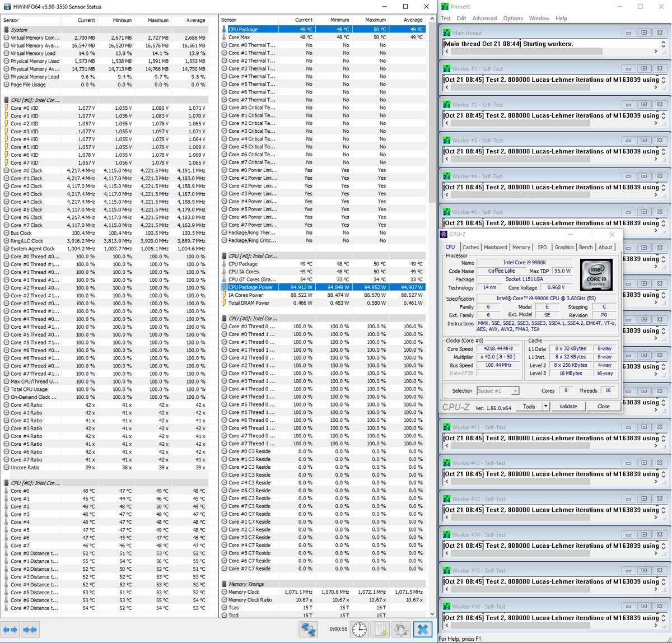This screenshot has width=672, height=643.
Task: Click the remote sensor monitoring computers icon
Action: tap(307, 629)
